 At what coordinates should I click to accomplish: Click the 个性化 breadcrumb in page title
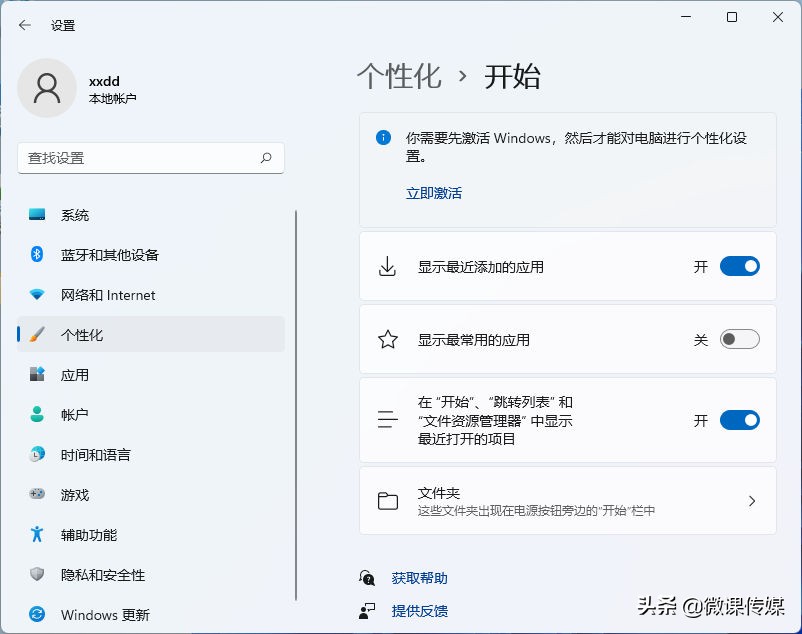[399, 77]
